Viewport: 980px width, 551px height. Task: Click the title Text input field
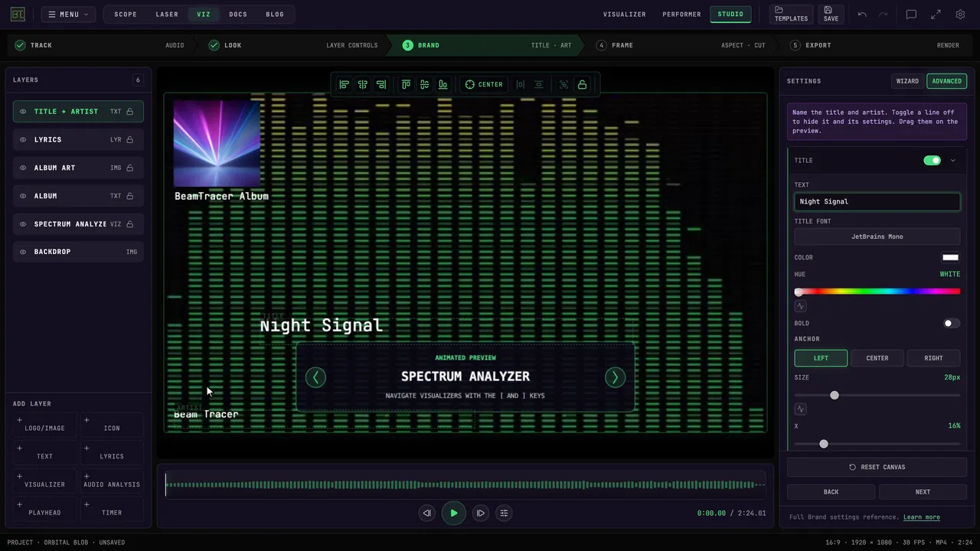pyautogui.click(x=877, y=202)
